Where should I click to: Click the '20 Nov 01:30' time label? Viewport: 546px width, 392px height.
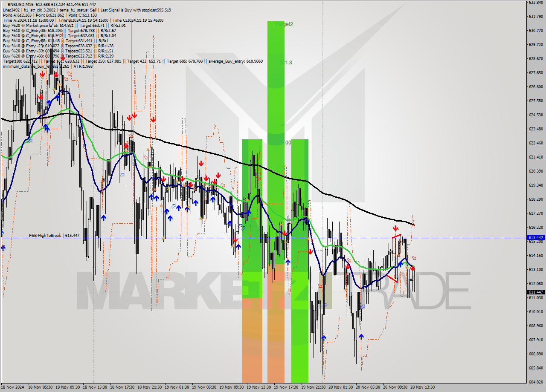(x=340, y=387)
